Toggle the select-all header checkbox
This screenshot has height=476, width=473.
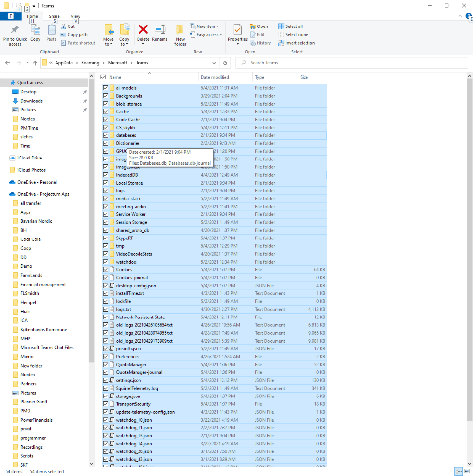pos(103,77)
